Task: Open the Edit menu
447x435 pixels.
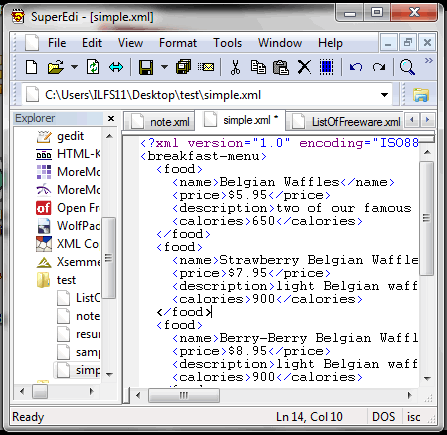Action: (x=92, y=43)
